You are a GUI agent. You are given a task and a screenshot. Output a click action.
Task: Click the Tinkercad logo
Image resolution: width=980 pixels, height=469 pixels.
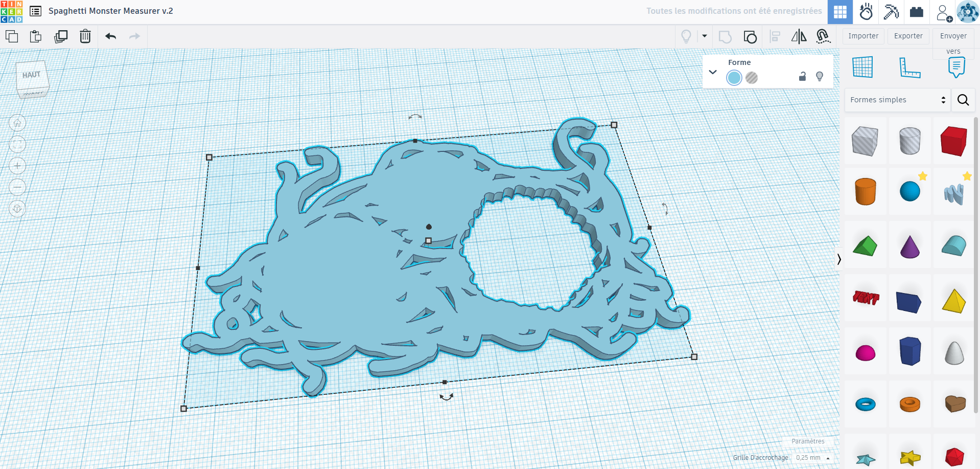point(12,11)
